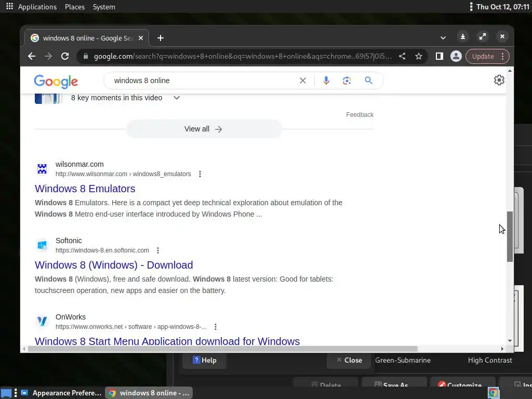
Task: Click the address bar URL
Action: coord(243,56)
